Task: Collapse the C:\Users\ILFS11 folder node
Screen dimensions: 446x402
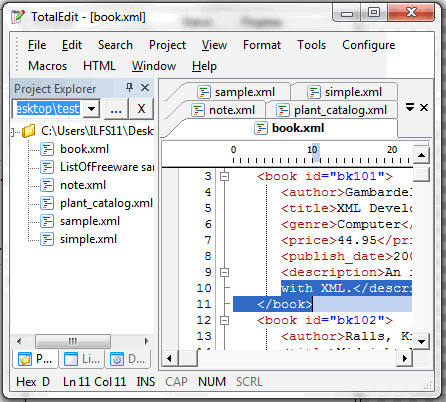Action: point(13,132)
